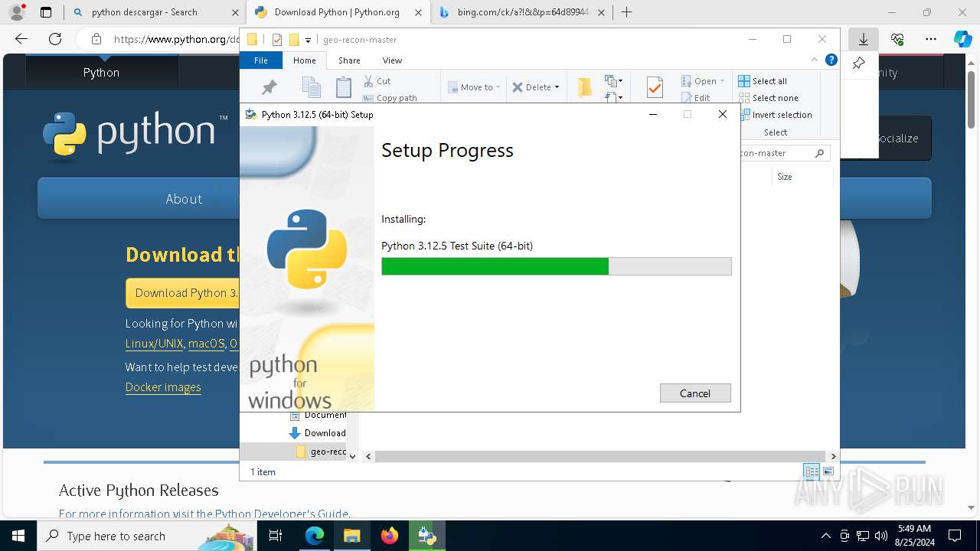Image resolution: width=980 pixels, height=551 pixels.
Task: Open Firefox from the taskbar
Action: pyautogui.click(x=390, y=536)
